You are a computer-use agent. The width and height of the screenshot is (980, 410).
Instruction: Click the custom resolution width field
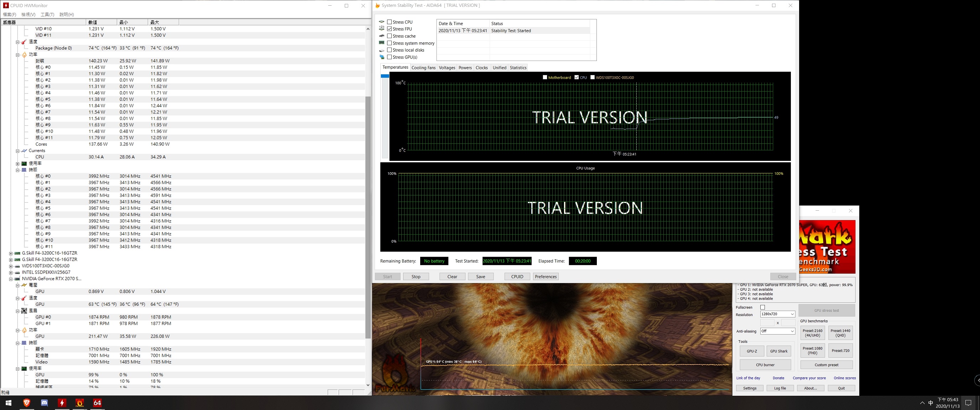coord(767,322)
